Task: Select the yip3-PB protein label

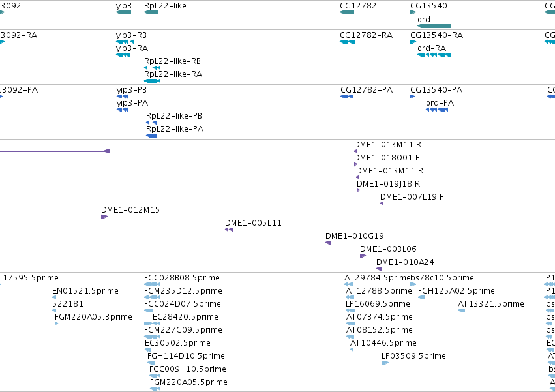Action: tap(131, 90)
